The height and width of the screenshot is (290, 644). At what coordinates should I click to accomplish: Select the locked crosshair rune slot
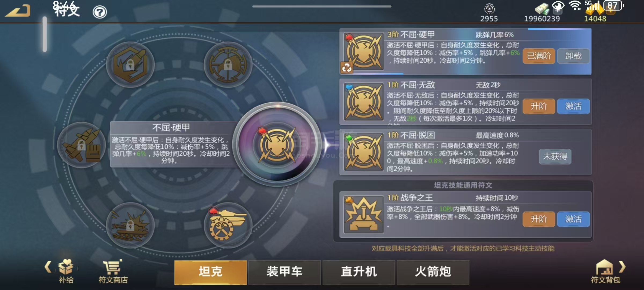(x=228, y=65)
